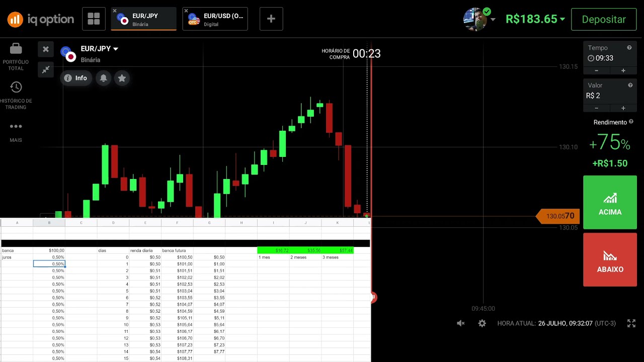
Task: Open Rendimento help question mark
Action: pos(631,122)
